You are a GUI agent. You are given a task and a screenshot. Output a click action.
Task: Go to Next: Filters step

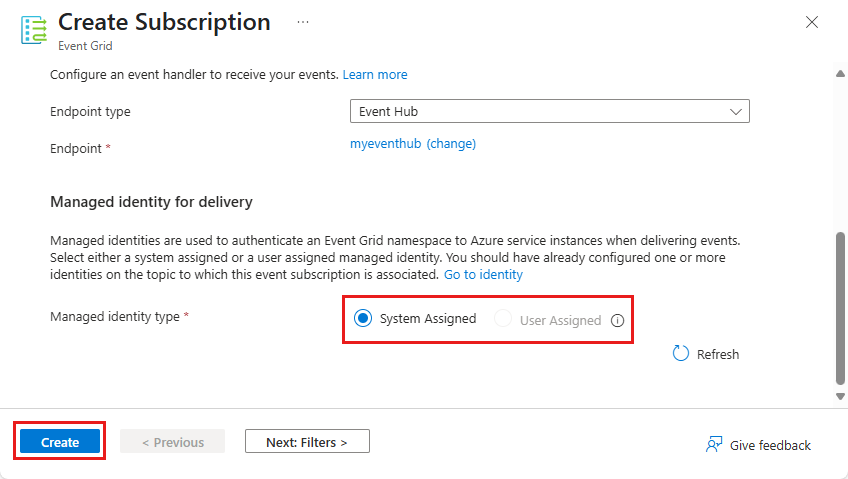(x=307, y=442)
